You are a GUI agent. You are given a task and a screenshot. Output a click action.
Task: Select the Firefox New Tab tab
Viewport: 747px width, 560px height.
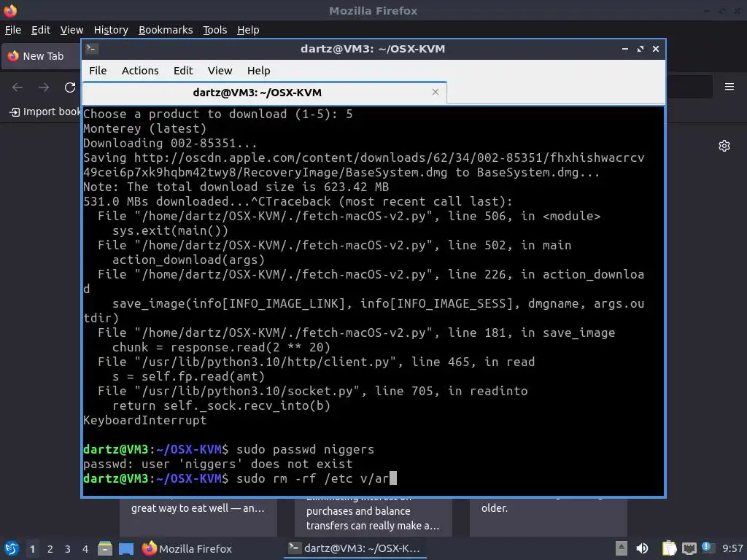click(x=41, y=56)
